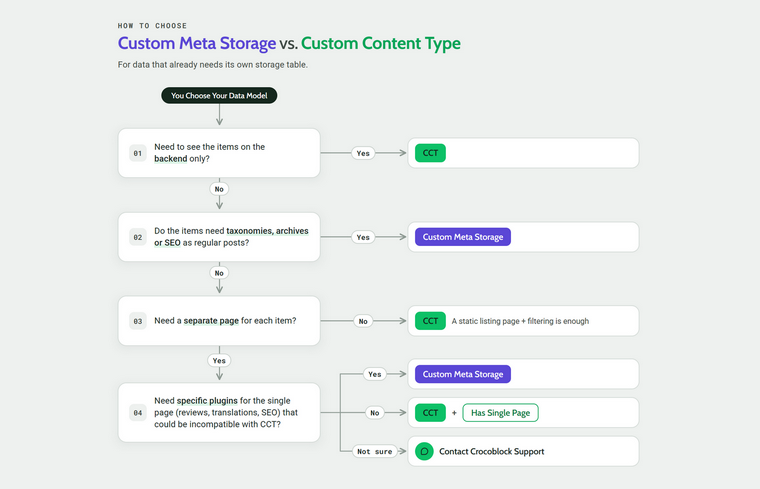Image resolution: width=760 pixels, height=489 pixels.
Task: Click the 'Custom Content Type' green title text
Action: pyautogui.click(x=381, y=43)
